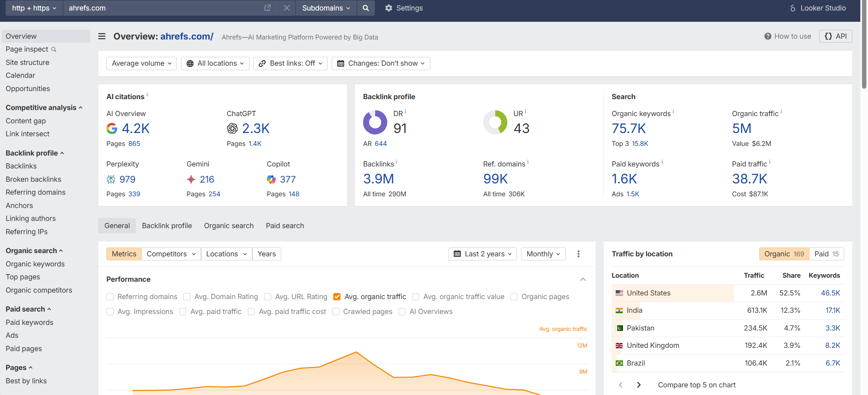868x395 pixels.
Task: Disable the Avg. organic traffic checkbox
Action: coord(336,297)
